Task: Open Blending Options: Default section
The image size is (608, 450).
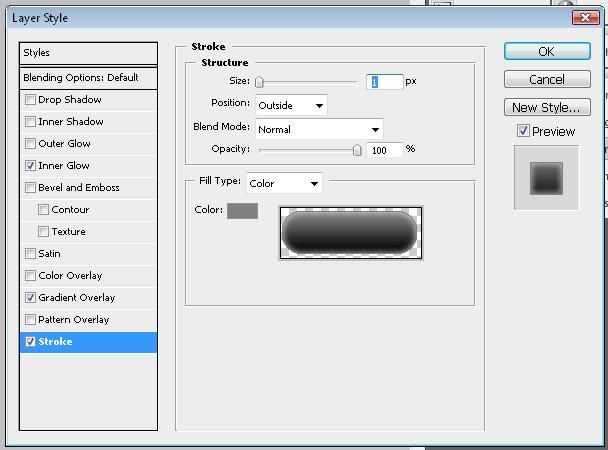Action: point(89,78)
